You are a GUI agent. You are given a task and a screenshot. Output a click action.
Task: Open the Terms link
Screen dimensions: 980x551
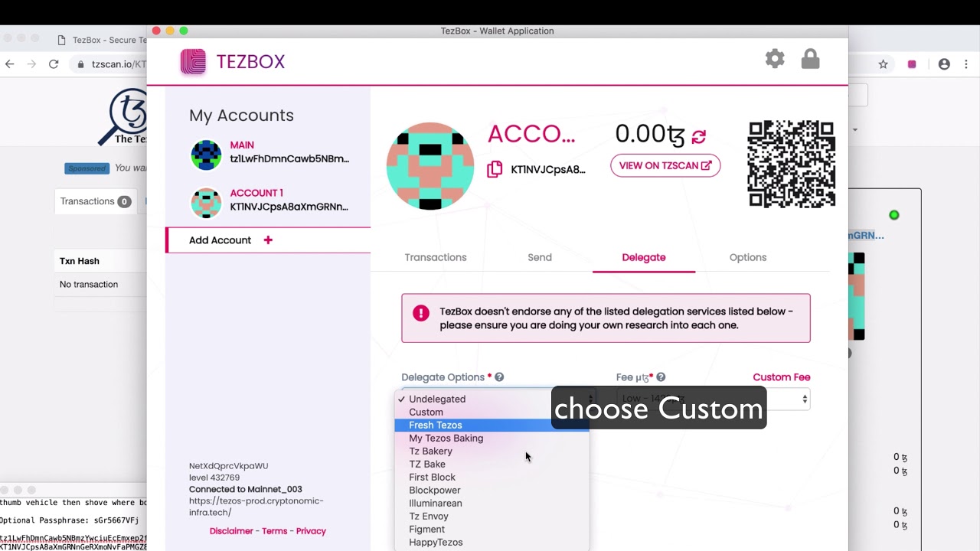pos(274,531)
